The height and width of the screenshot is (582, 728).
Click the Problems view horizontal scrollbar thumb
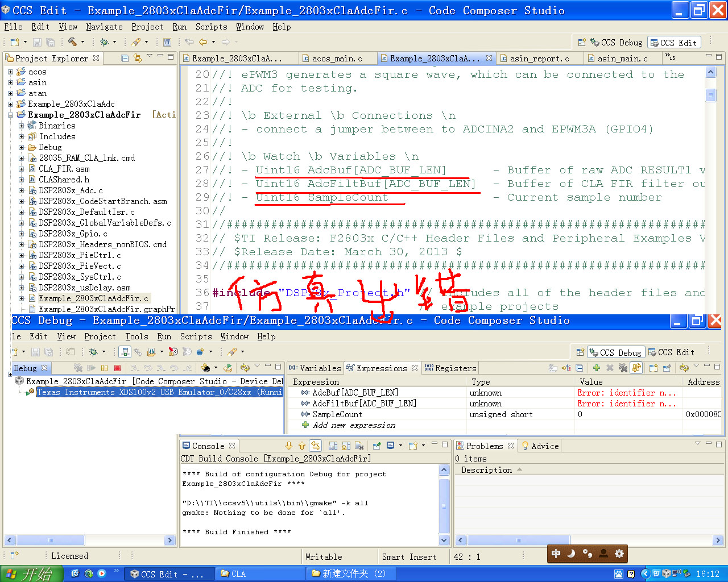click(x=518, y=541)
